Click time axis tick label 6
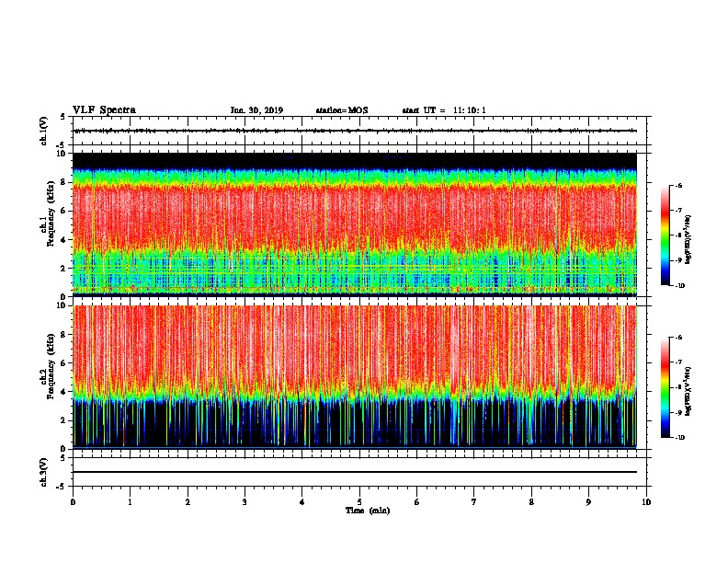The height and width of the screenshot is (563, 728). tap(417, 502)
